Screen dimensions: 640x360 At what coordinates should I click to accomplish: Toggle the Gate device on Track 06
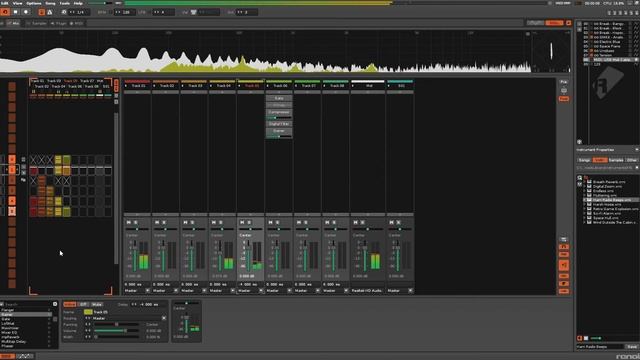[x=279, y=98]
